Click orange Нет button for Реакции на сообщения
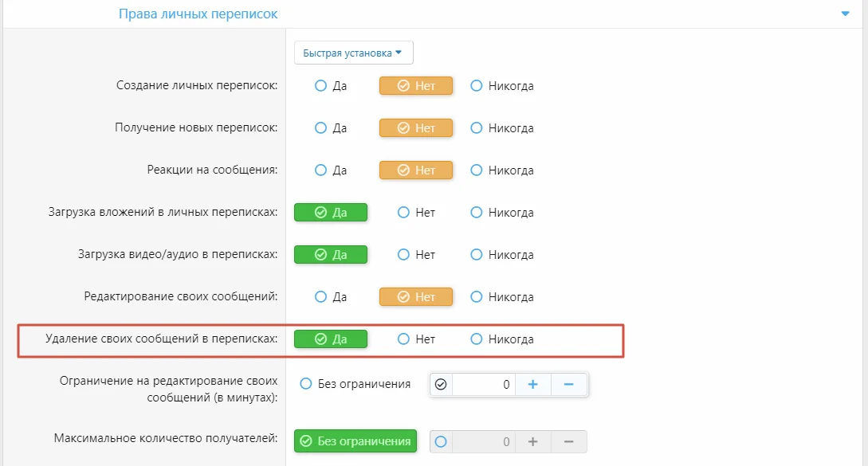 coord(416,170)
